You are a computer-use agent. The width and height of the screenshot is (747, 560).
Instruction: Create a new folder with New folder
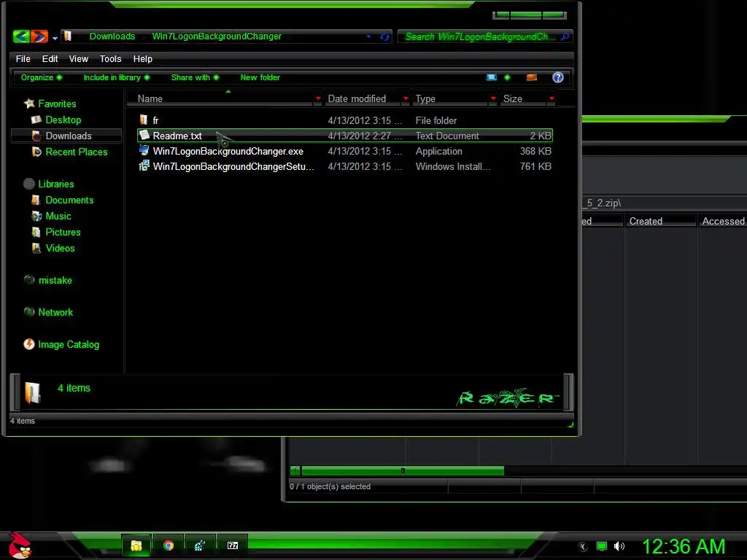(x=260, y=77)
